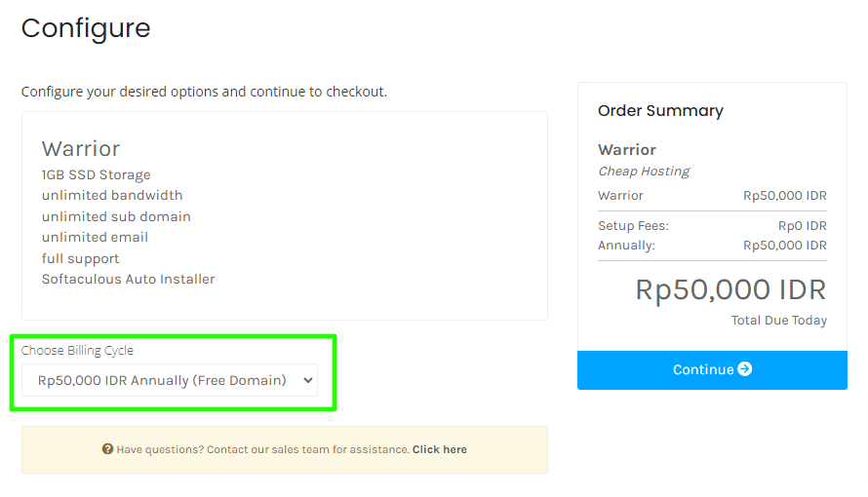This screenshot has width=868, height=497.
Task: Follow the "Click here" sales contact link
Action: pyautogui.click(x=439, y=449)
